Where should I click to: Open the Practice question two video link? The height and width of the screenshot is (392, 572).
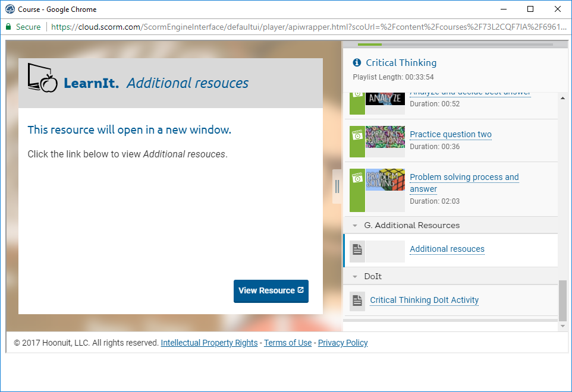pos(451,134)
